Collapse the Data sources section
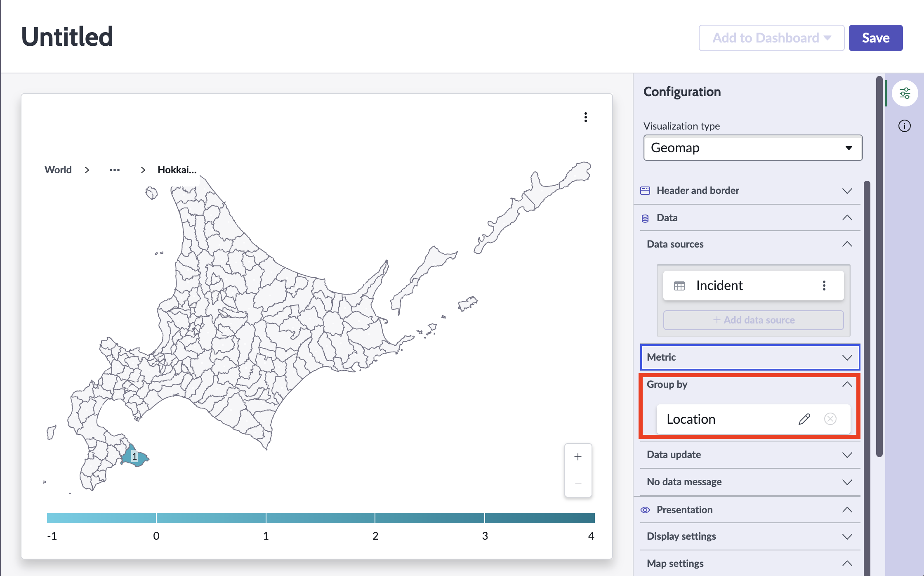924x576 pixels. (x=847, y=244)
